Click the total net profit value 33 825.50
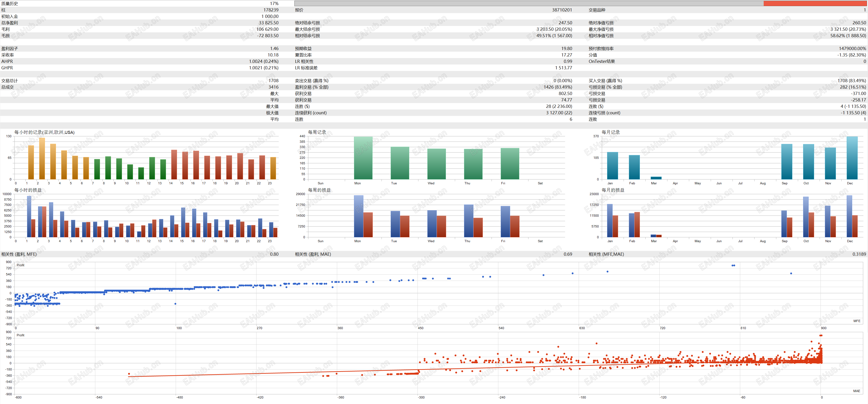This screenshot has width=868, height=404. coord(268,23)
